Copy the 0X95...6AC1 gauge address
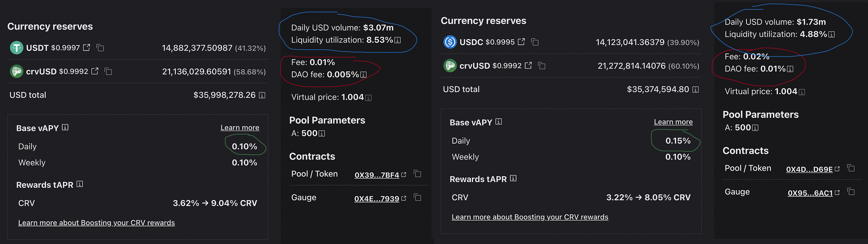 851,192
